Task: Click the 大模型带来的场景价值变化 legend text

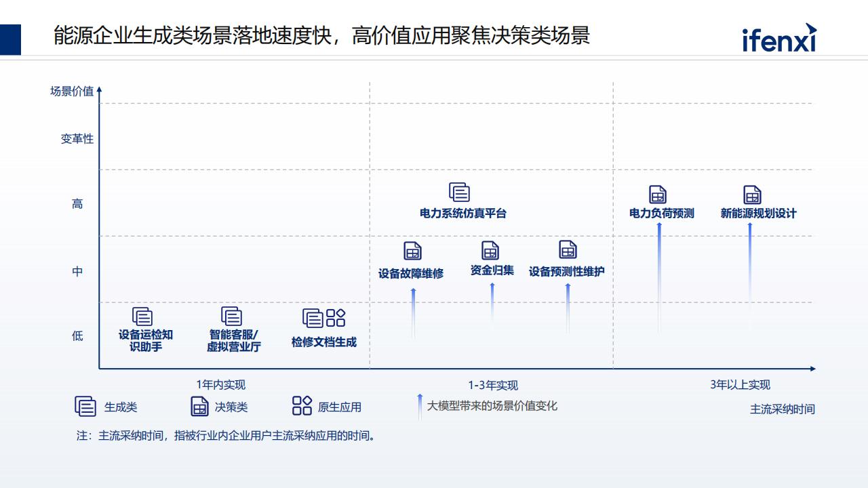Action: click(492, 405)
